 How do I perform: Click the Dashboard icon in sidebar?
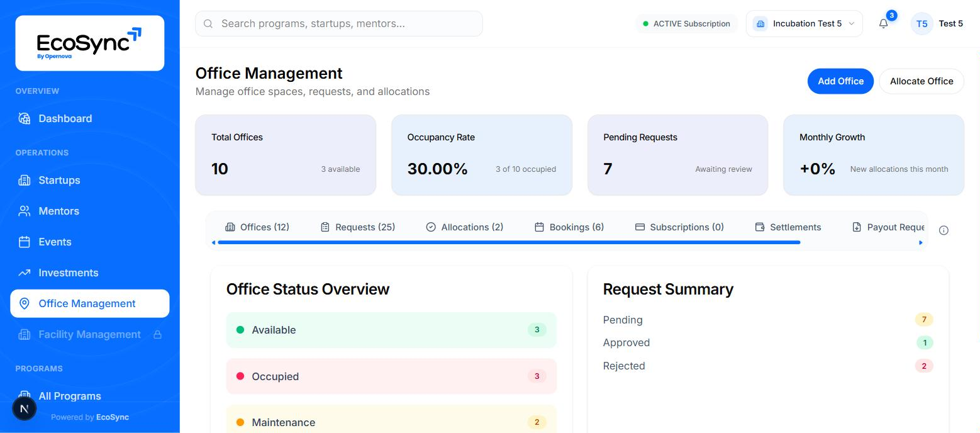[x=25, y=118]
